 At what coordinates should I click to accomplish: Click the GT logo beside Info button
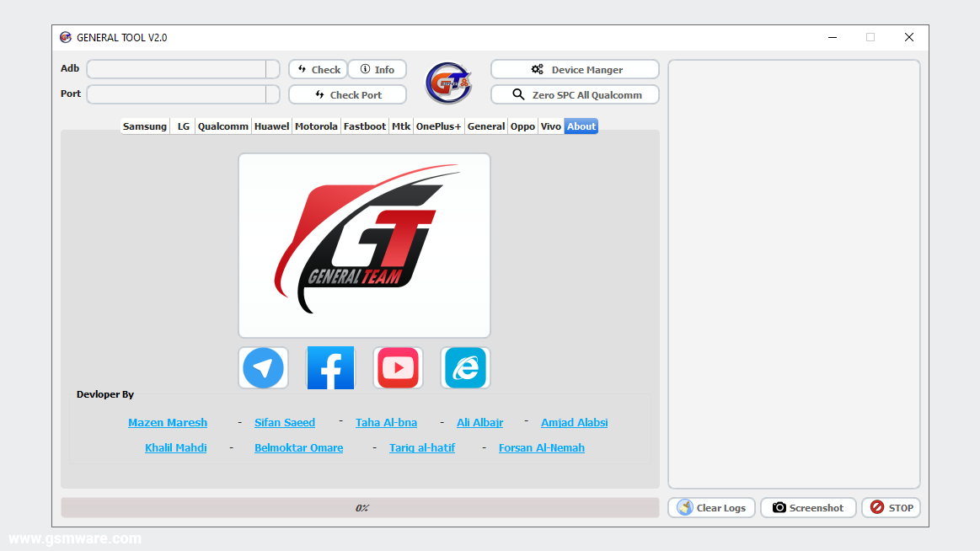(448, 83)
